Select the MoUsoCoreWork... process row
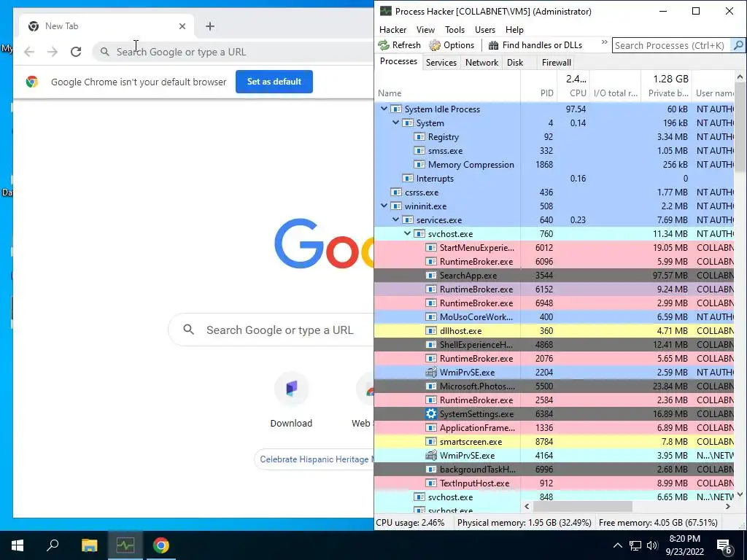 pyautogui.click(x=554, y=316)
